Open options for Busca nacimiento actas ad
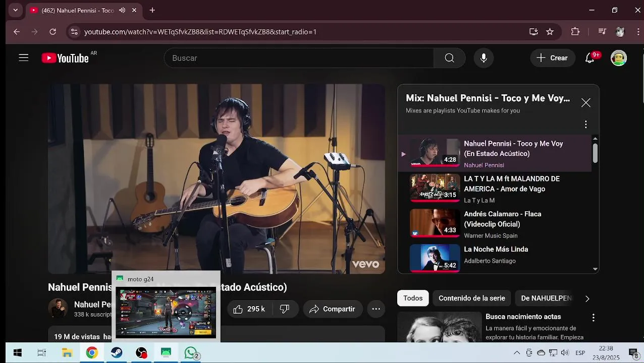Screen dimensions: 644x363 [x=593, y=318]
